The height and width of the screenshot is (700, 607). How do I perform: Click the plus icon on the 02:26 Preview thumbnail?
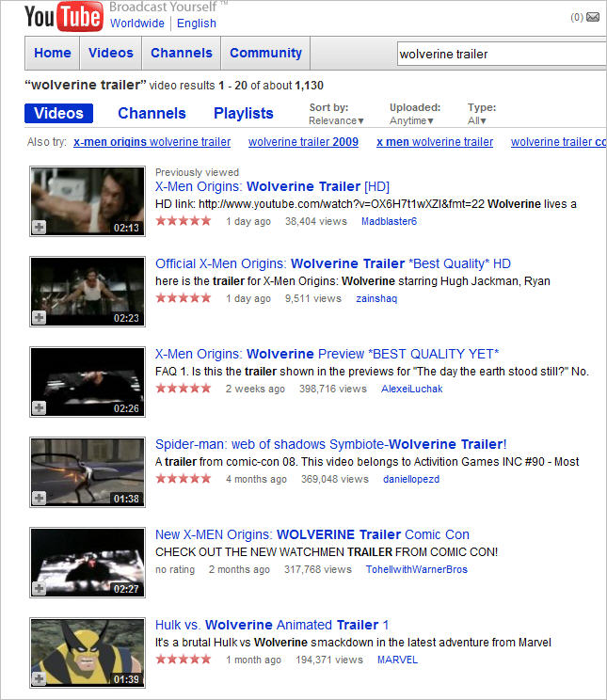click(x=39, y=407)
